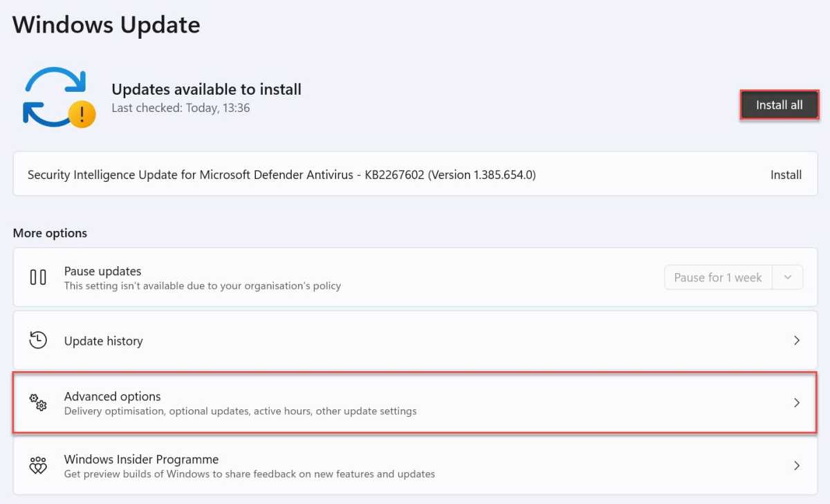Viewport: 830px width, 504px height.
Task: Select the Windows Insider Programme title
Action: pos(141,459)
